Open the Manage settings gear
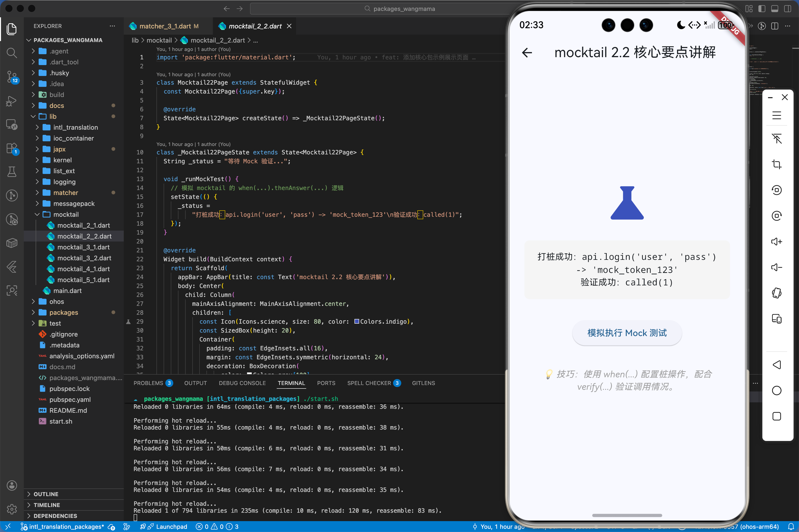The width and height of the screenshot is (799, 532). point(12,509)
